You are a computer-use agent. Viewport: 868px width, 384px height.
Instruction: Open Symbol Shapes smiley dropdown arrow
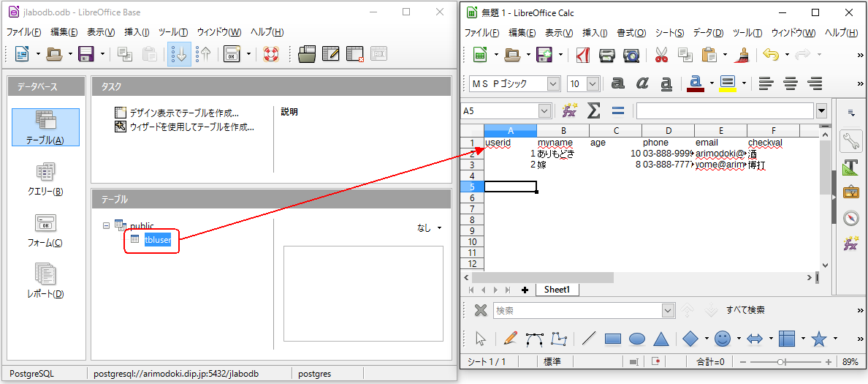739,339
